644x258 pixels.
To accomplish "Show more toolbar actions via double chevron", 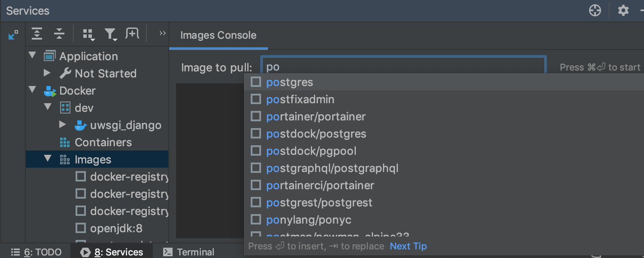I will point(162,34).
